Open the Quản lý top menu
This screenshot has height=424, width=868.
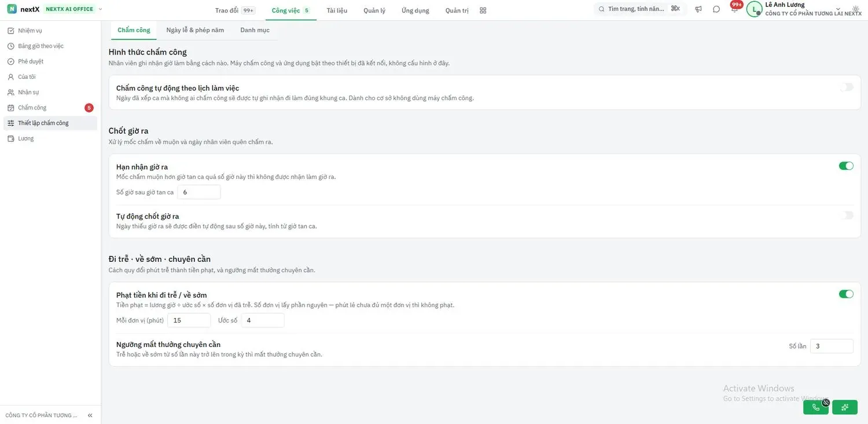pyautogui.click(x=374, y=10)
